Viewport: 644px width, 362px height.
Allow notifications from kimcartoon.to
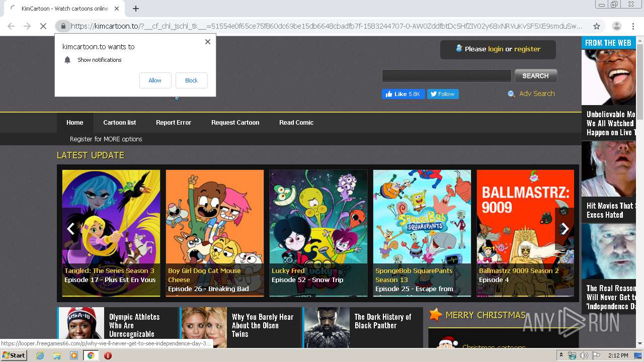(155, 80)
